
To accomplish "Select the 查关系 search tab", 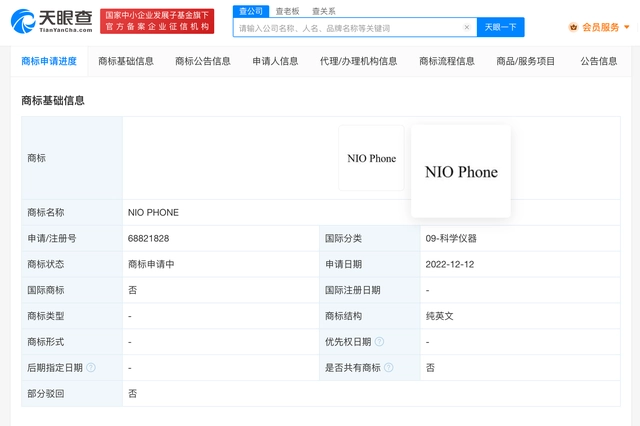I will (x=324, y=11).
